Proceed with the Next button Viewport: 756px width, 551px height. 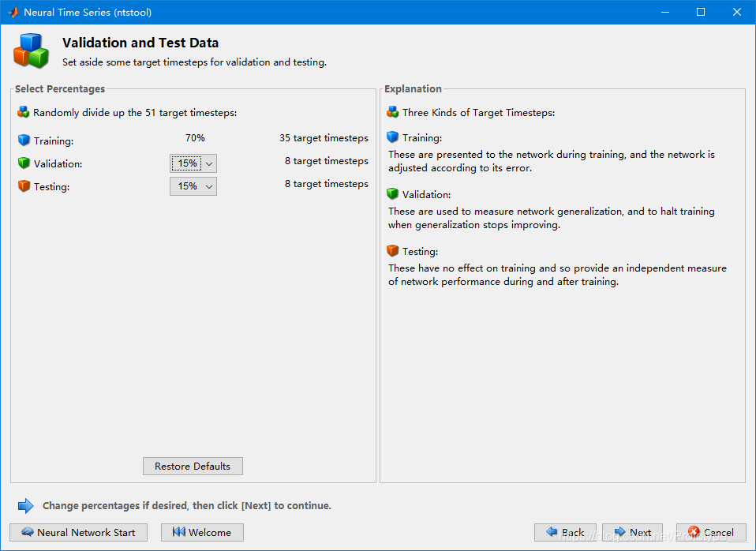click(633, 532)
